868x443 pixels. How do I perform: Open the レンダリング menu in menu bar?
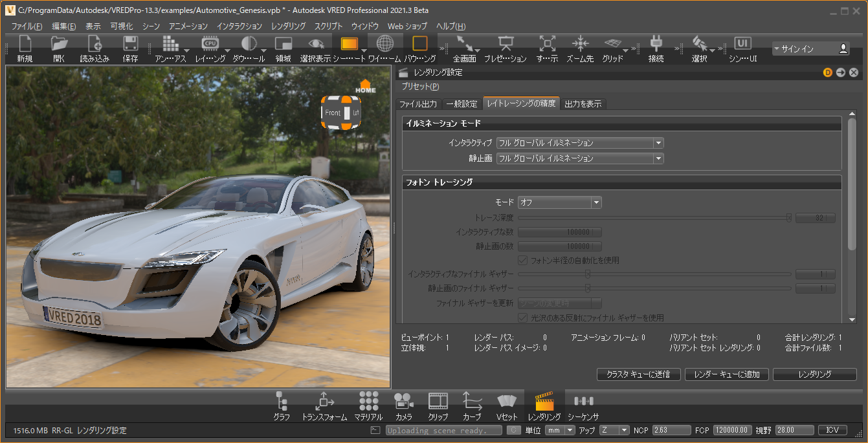288,27
